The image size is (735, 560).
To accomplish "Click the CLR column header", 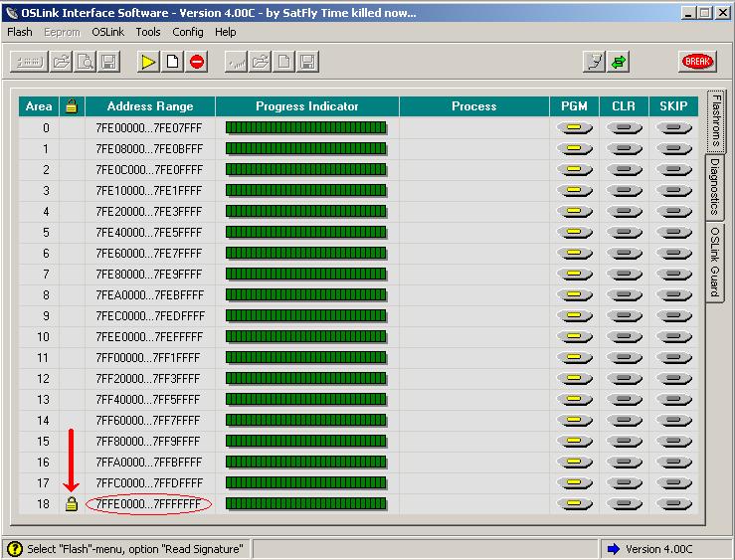I will (624, 106).
